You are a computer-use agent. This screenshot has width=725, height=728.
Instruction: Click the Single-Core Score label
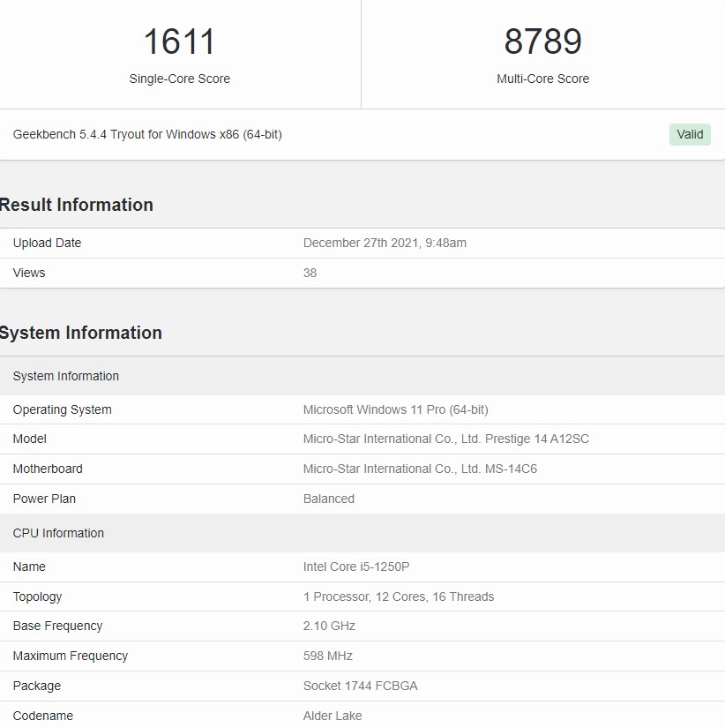pyautogui.click(x=179, y=79)
